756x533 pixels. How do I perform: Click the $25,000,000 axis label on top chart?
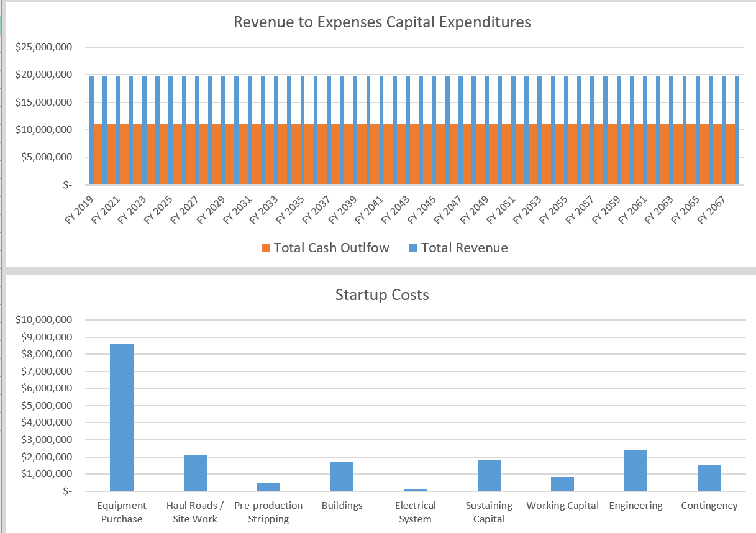(43, 47)
